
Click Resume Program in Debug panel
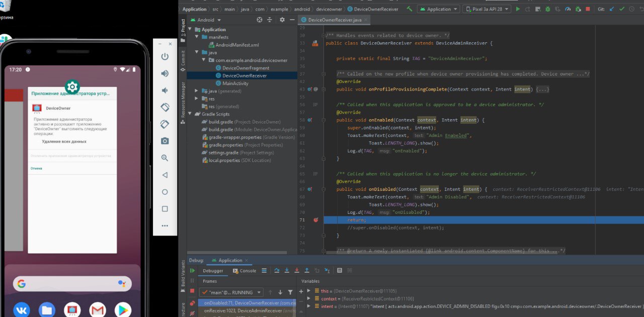click(x=192, y=271)
